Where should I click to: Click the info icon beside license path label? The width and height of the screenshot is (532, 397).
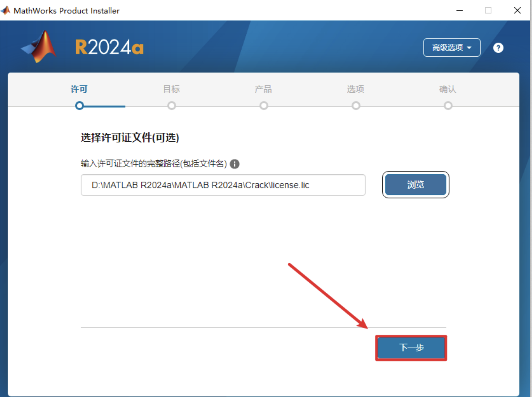pos(234,164)
